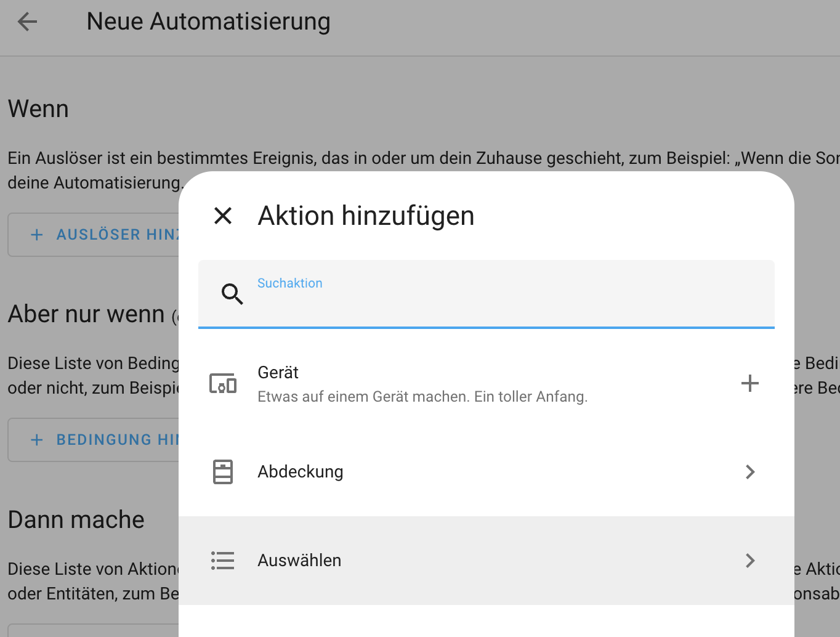
Task: Click the Auswählen list icon
Action: 222,560
